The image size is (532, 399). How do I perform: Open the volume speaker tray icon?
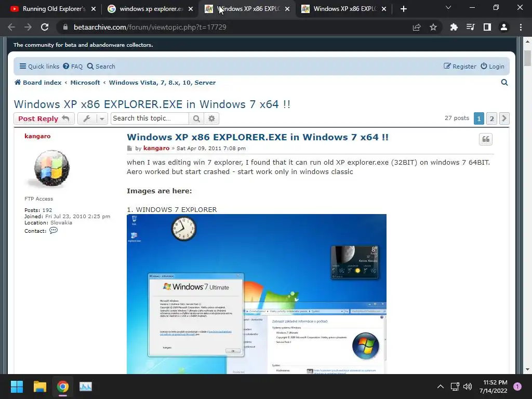pos(468,387)
